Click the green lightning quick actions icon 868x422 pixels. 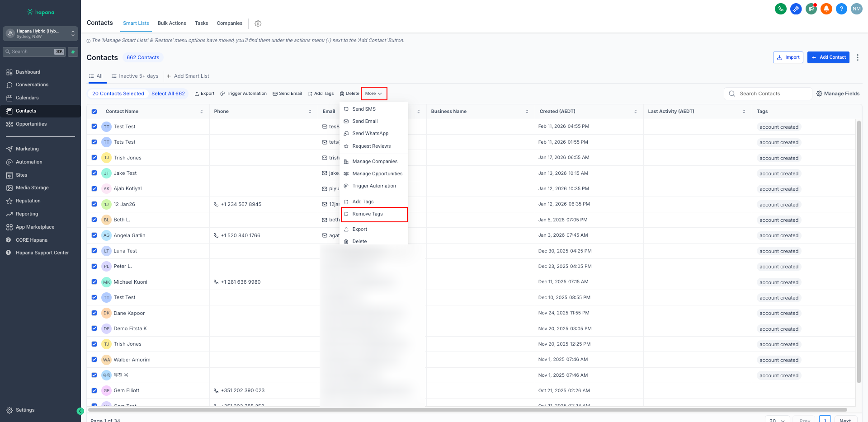pos(73,52)
